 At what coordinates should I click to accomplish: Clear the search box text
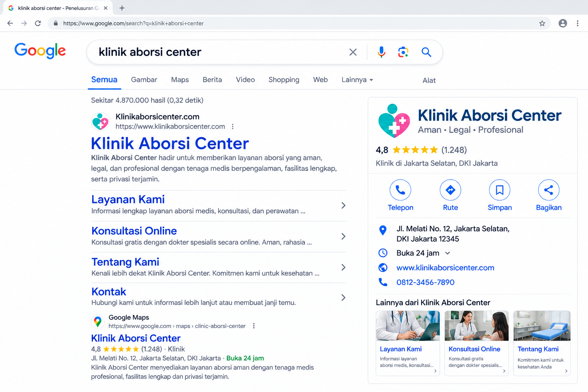[353, 52]
